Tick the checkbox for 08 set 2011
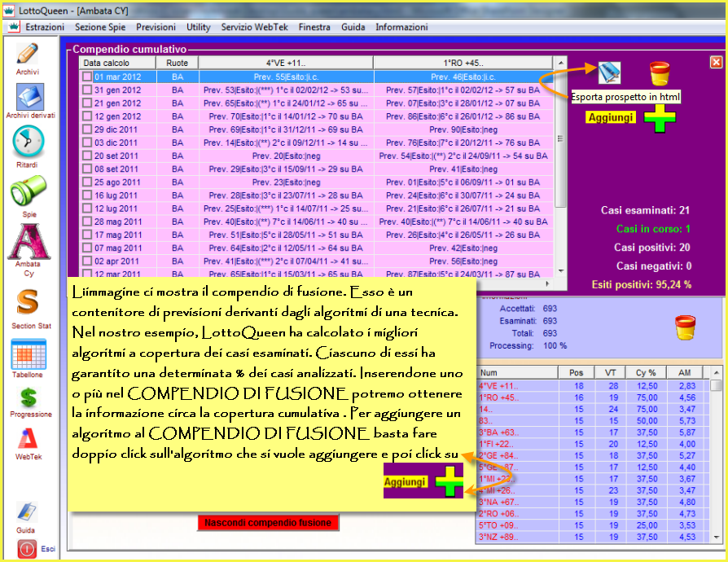Screen dimensions: 728x562 (x=87, y=169)
